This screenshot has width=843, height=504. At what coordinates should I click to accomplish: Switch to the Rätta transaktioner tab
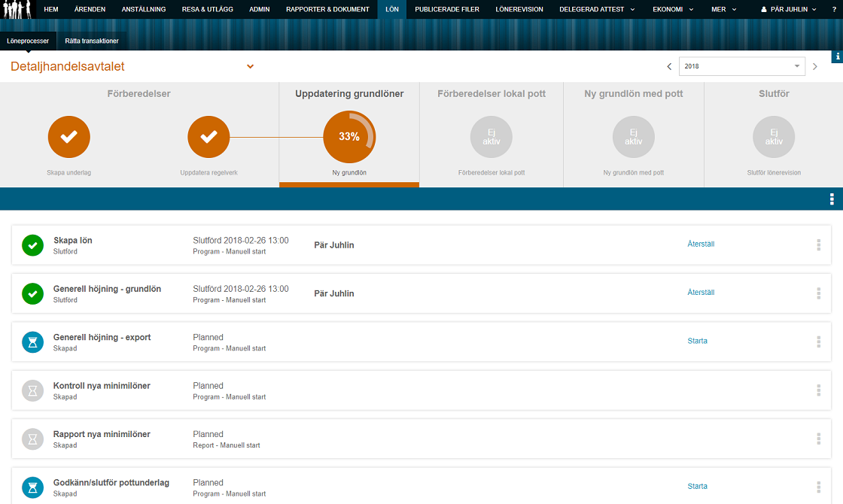tap(92, 41)
